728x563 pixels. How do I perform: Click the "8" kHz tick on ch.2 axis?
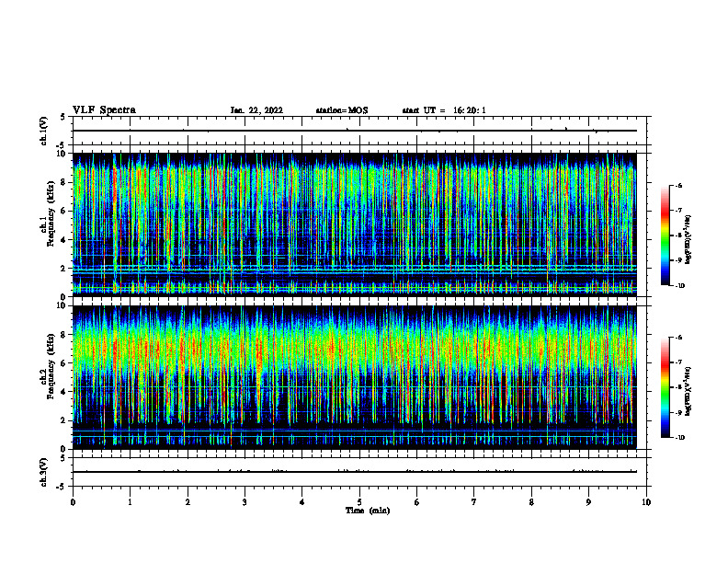[63, 335]
